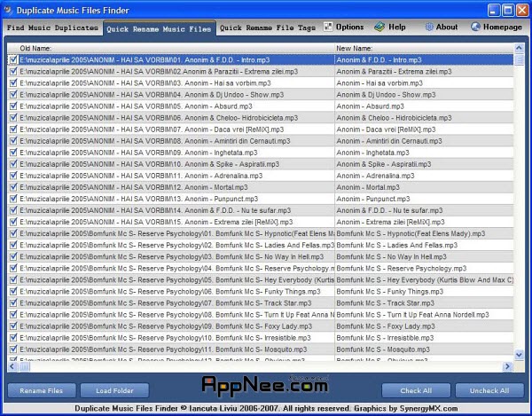Select new name 'Bomfunk Mc S - Ladies And Fellas.mp3'

(x=397, y=245)
